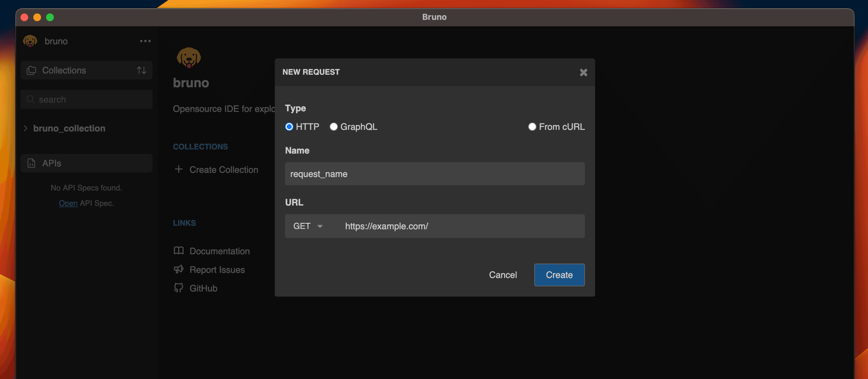Select the GraphQL radio button

point(333,126)
